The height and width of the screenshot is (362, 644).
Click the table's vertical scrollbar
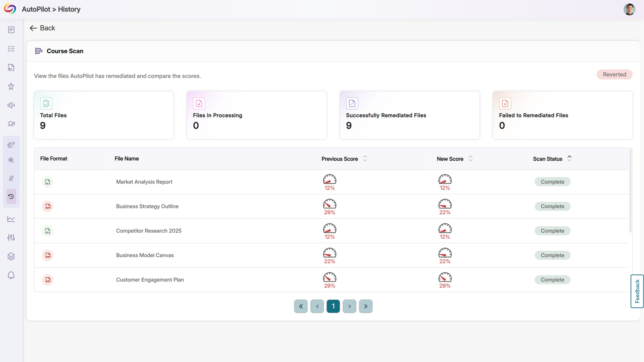[x=630, y=191]
